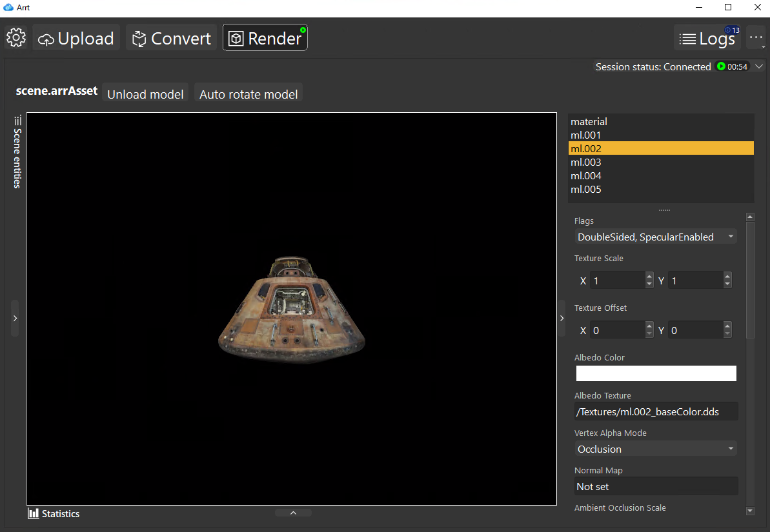Select material ml.005
Image resolution: width=770 pixels, height=532 pixels.
pyautogui.click(x=661, y=189)
